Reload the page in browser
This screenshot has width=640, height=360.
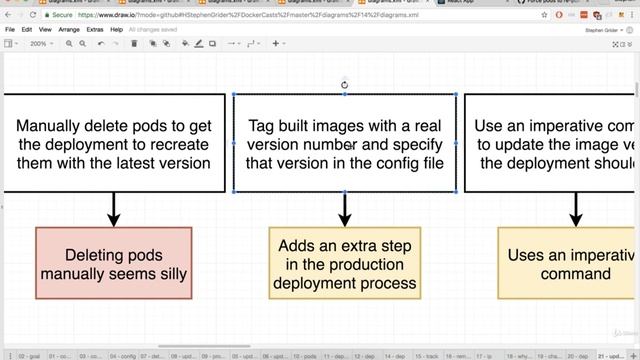pyautogui.click(x=33, y=15)
